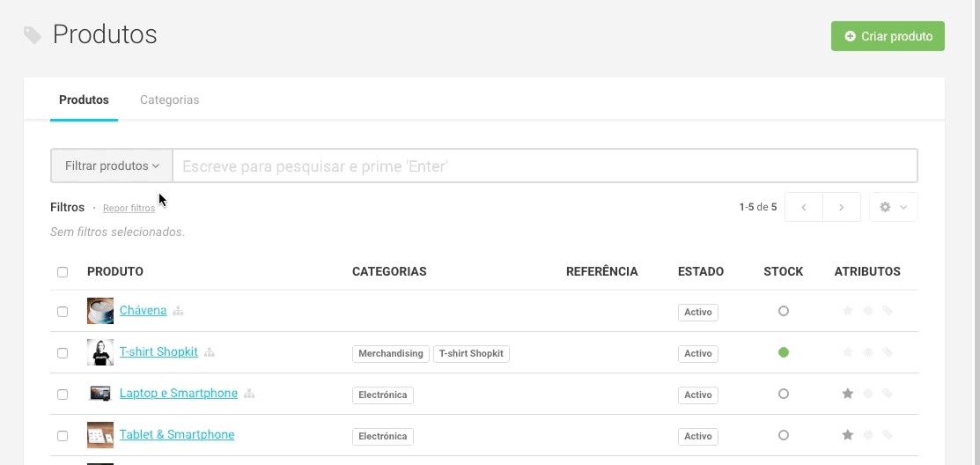This screenshot has width=980, height=465.
Task: Open the Laptop e Smartphone product link
Action: pyautogui.click(x=179, y=393)
